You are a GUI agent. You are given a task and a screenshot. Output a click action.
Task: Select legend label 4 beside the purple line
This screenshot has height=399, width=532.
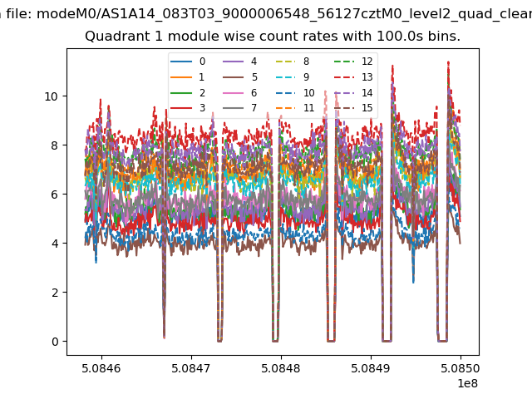tap(254, 62)
